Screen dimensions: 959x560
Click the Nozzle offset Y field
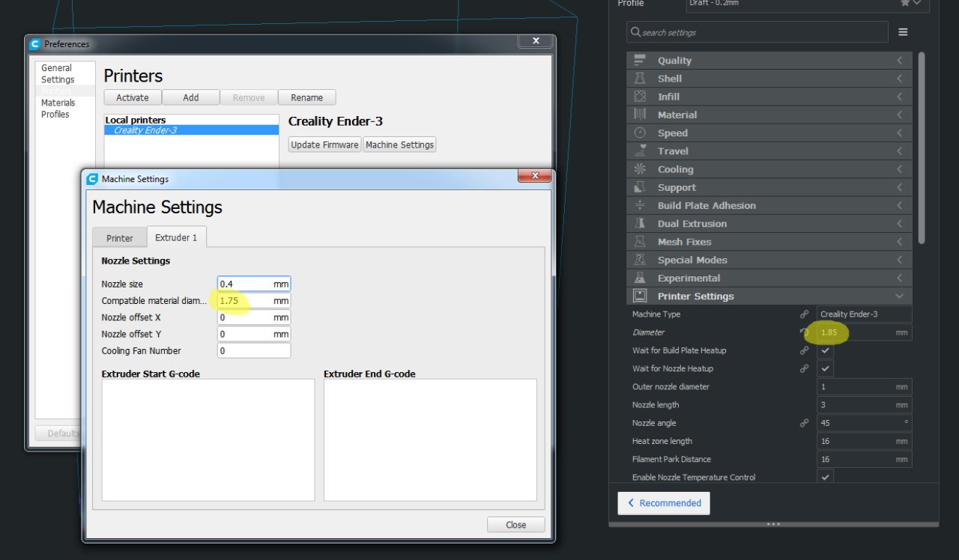coord(254,334)
